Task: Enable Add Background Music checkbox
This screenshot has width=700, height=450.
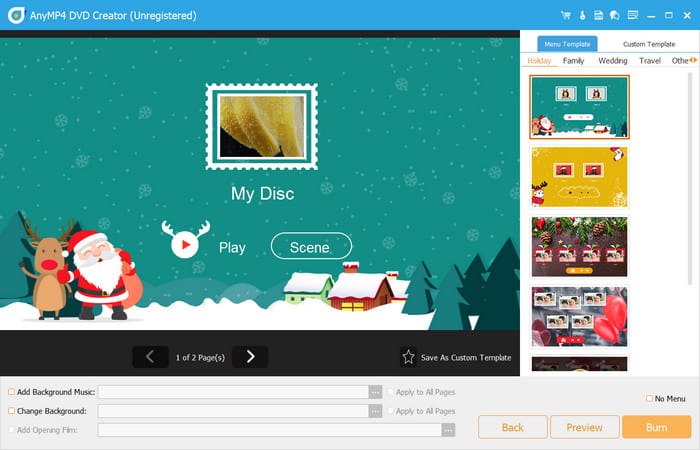Action: (12, 392)
